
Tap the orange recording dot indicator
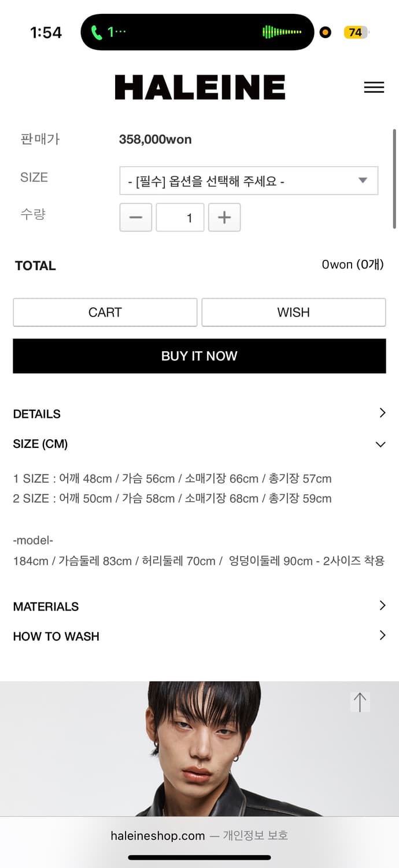tap(326, 32)
